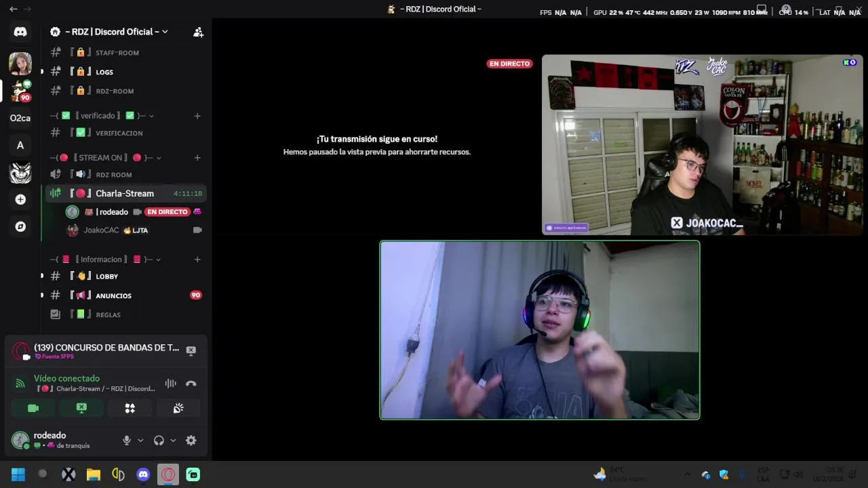Disconnect from voice with the hang-up icon
The width and height of the screenshot is (868, 488).
coord(191,384)
